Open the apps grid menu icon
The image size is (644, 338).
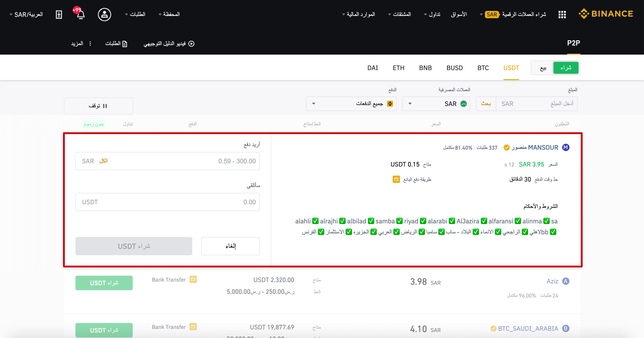pos(562,15)
